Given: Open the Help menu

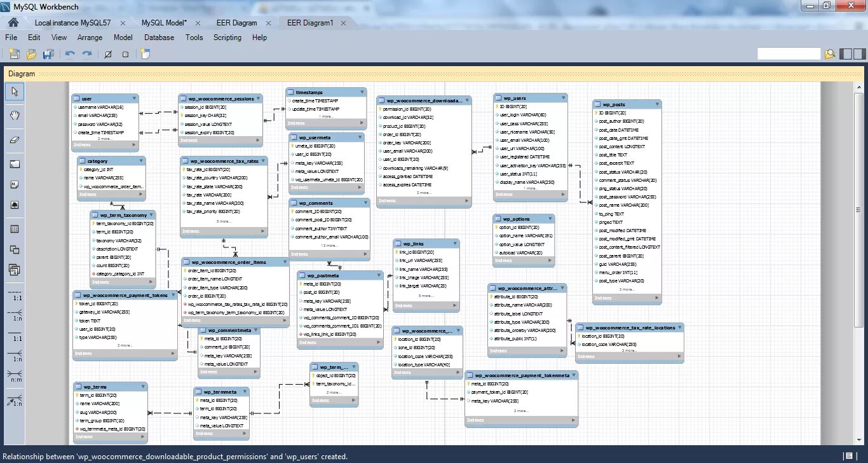Looking at the screenshot, I should (x=259, y=38).
